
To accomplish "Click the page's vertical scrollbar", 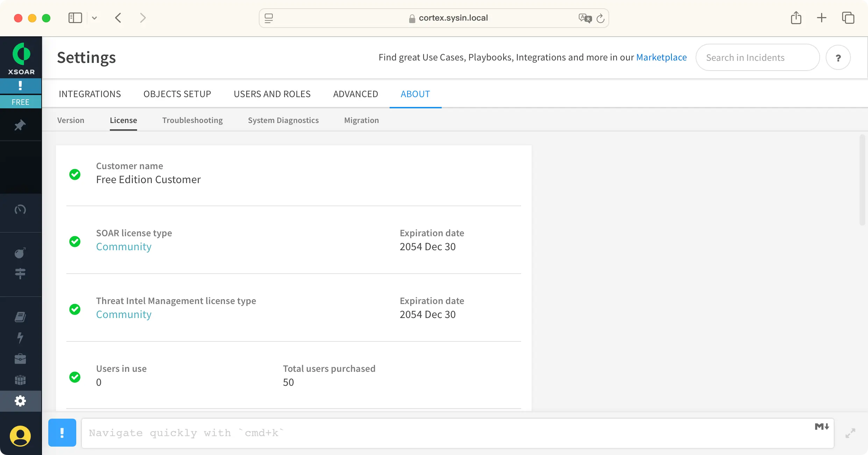I will (862, 180).
